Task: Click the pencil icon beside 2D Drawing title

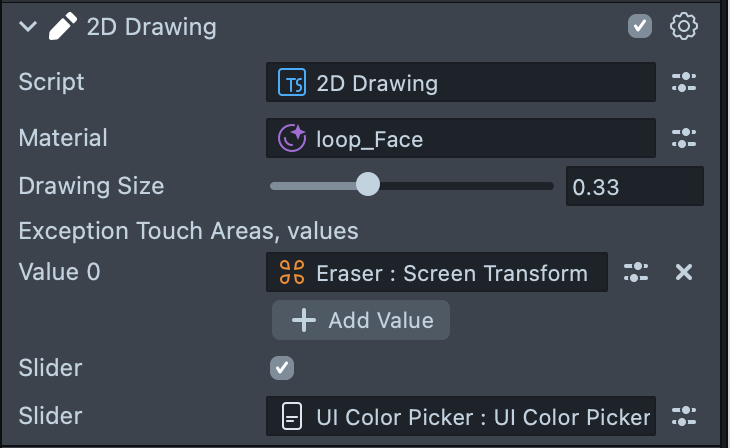Action: 64,27
